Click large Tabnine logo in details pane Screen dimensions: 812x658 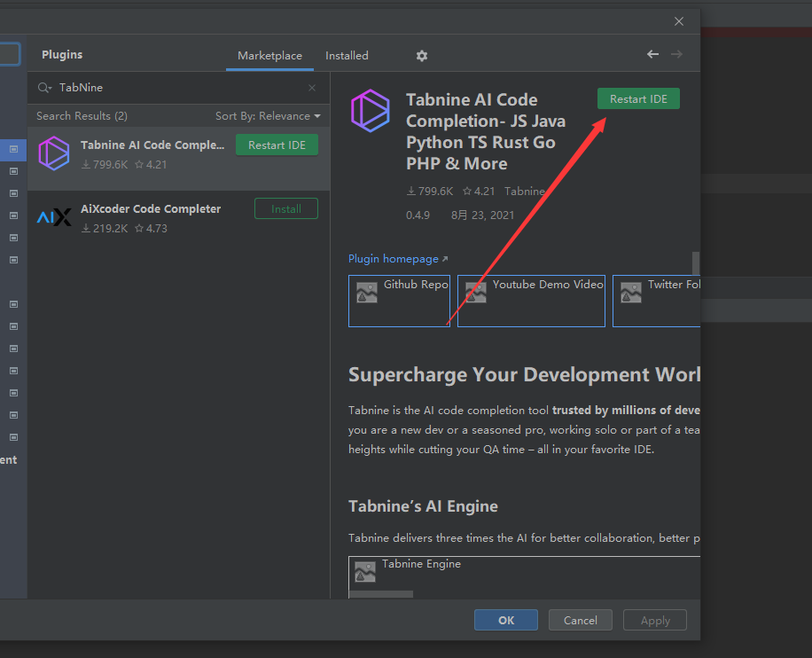371,110
